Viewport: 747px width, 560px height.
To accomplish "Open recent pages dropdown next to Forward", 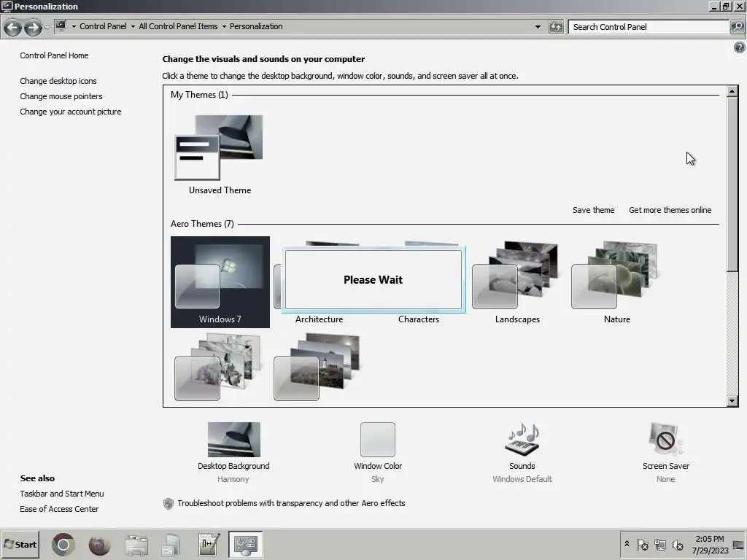I will 47,28.
